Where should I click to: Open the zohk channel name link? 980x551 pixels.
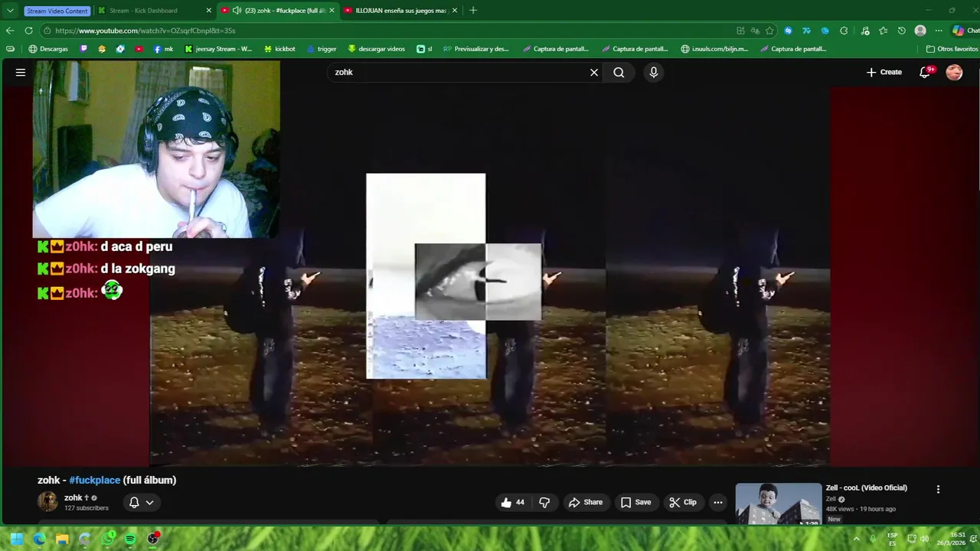click(73, 497)
